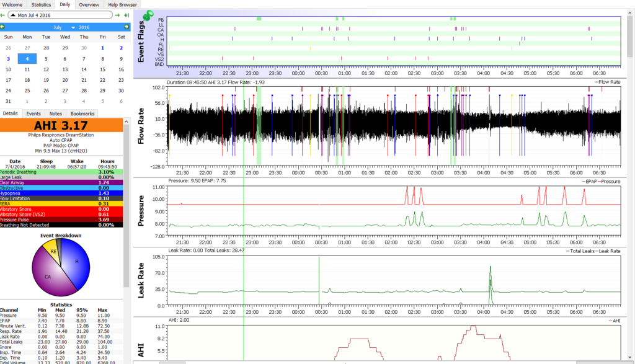Select July 5 in the calendar
635x364 pixels.
point(46,59)
